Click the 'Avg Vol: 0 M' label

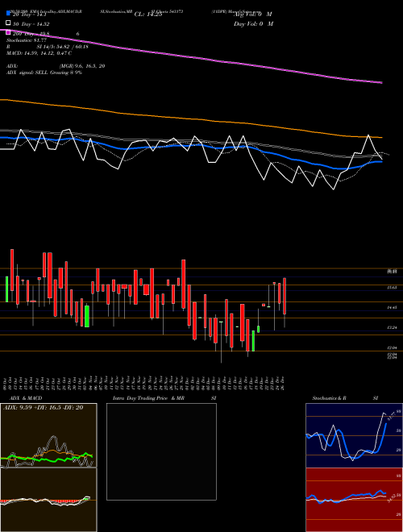tap(253, 15)
